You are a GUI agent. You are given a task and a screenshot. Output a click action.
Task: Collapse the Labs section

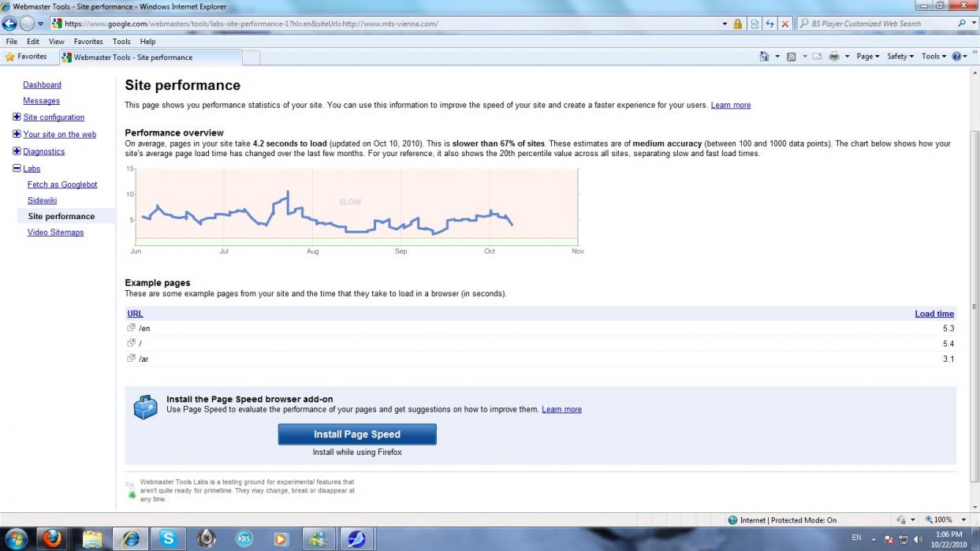(x=17, y=169)
